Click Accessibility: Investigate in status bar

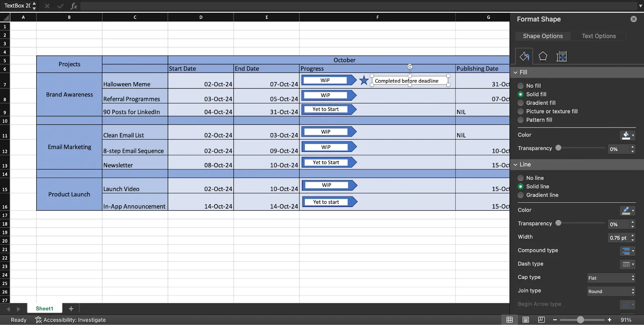click(70, 320)
